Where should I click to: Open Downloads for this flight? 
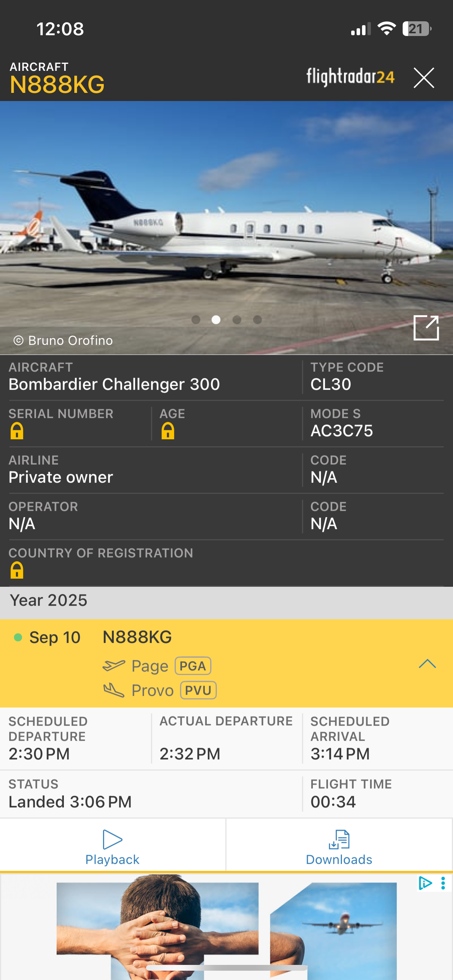[339, 847]
